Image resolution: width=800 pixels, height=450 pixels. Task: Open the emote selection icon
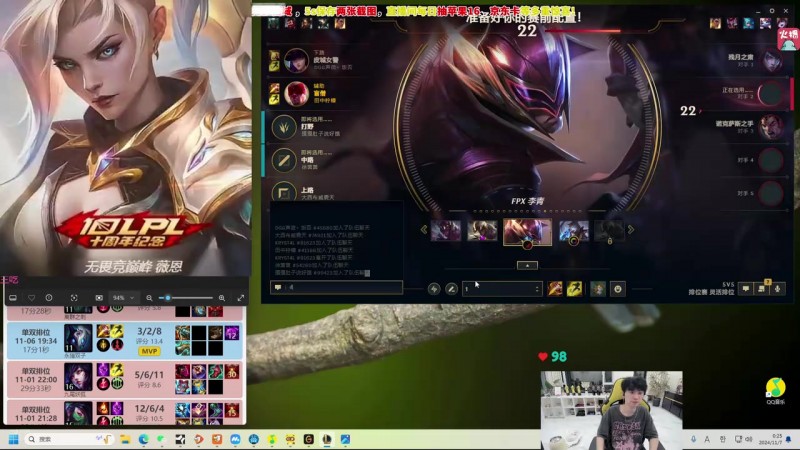pyautogui.click(x=618, y=288)
